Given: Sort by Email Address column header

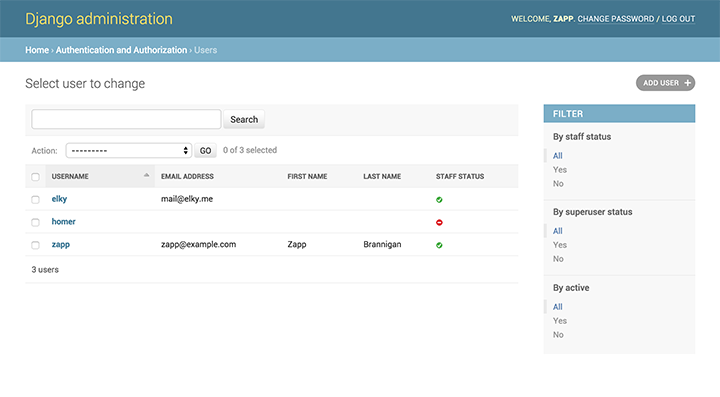Looking at the screenshot, I should click(x=187, y=176).
